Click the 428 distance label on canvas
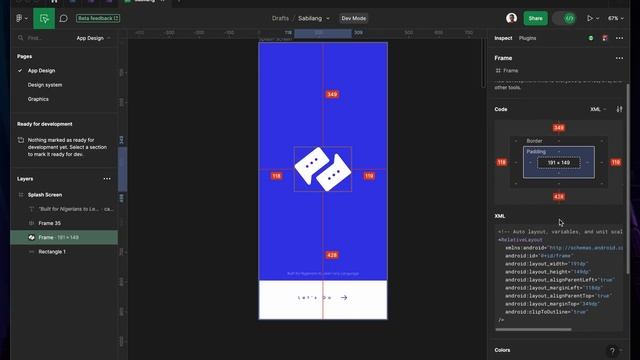The width and height of the screenshot is (640, 360). click(332, 255)
